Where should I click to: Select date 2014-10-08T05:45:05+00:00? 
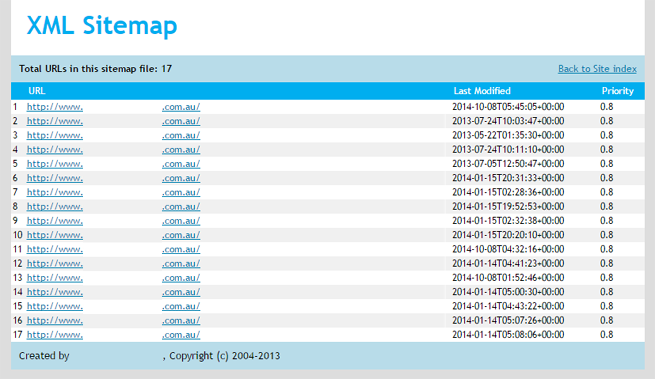coord(508,107)
